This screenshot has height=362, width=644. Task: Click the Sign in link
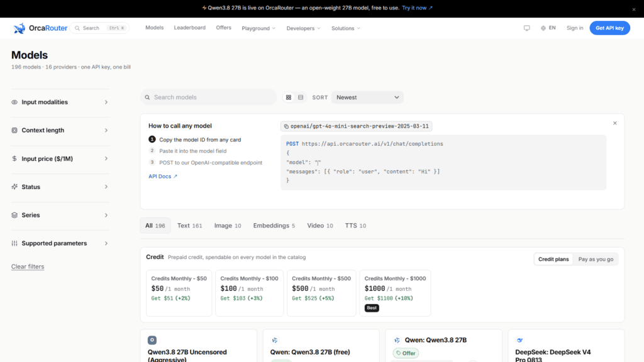tap(575, 28)
